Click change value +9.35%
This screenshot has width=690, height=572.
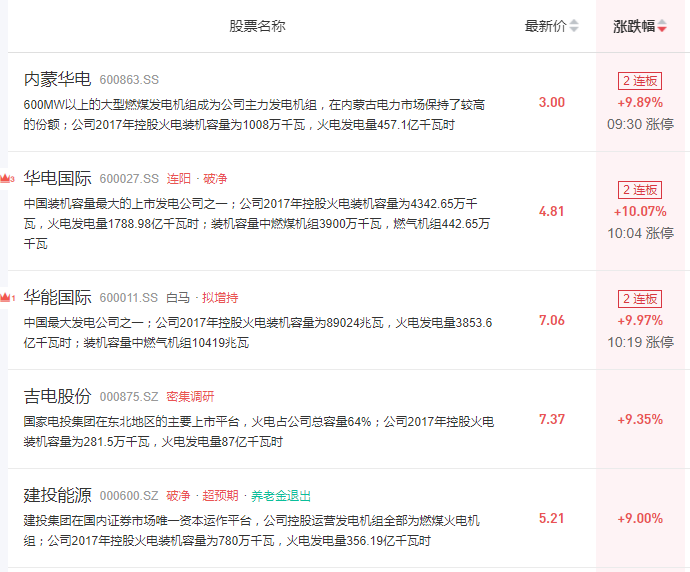tap(640, 419)
